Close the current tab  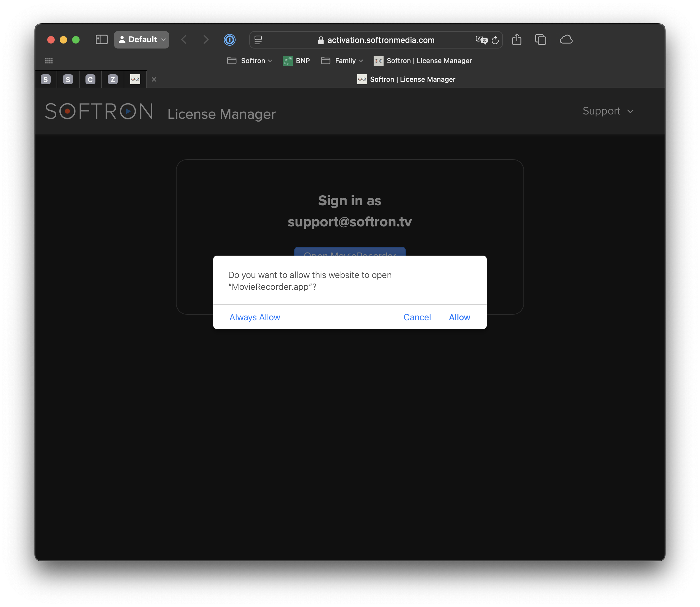point(154,79)
